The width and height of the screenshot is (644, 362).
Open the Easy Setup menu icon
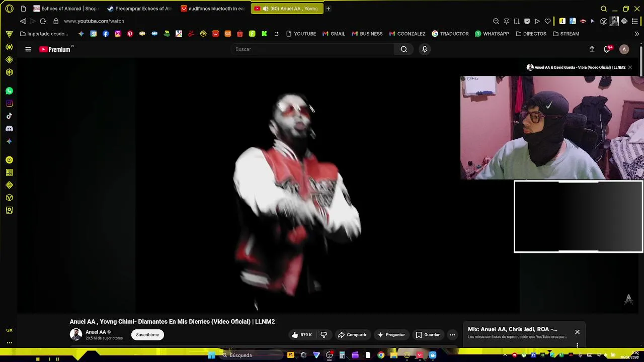635,21
